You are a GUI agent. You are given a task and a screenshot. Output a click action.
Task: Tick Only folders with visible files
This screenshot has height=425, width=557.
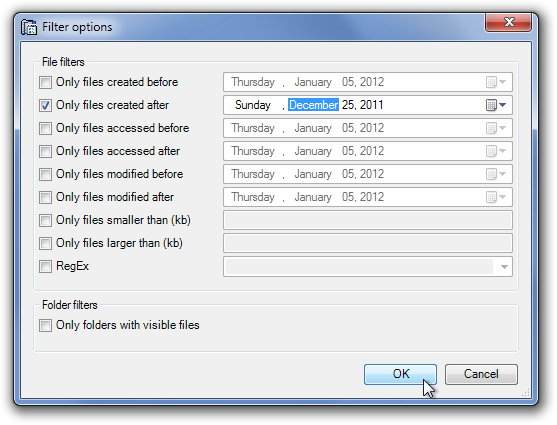point(45,325)
